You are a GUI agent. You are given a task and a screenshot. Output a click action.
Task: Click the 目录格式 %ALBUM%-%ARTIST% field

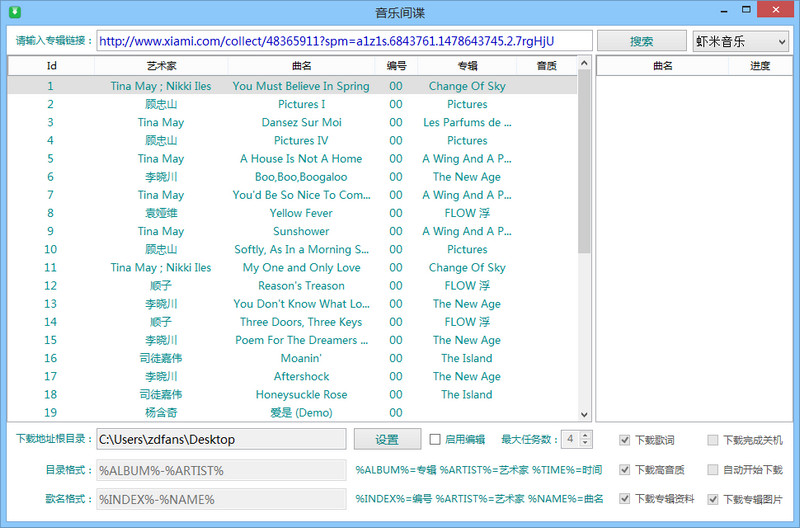tap(221, 470)
